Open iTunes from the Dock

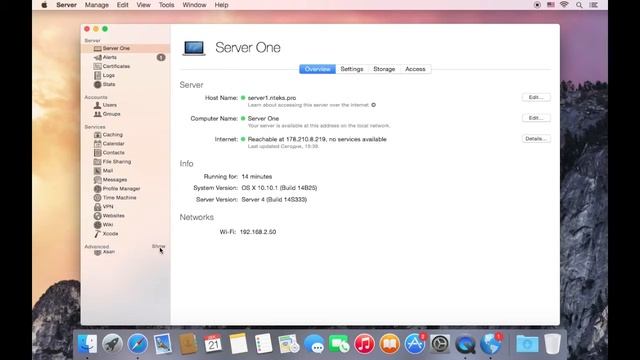click(x=364, y=344)
